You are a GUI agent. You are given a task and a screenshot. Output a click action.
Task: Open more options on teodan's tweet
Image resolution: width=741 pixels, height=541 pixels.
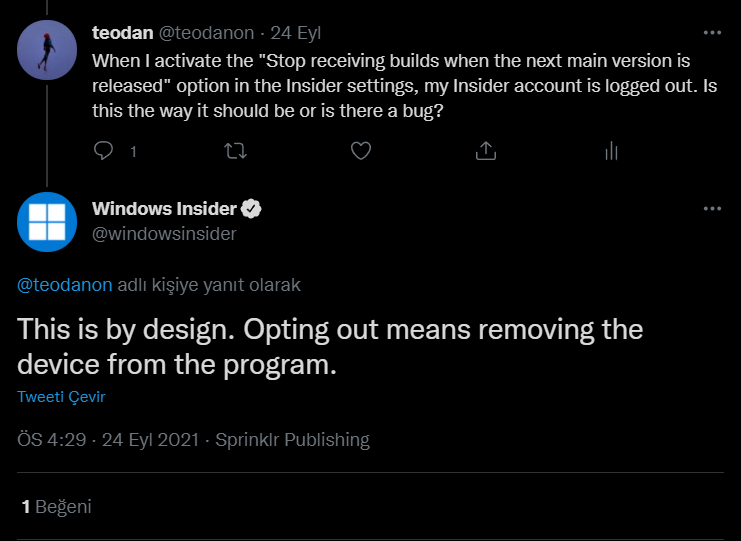(712, 32)
